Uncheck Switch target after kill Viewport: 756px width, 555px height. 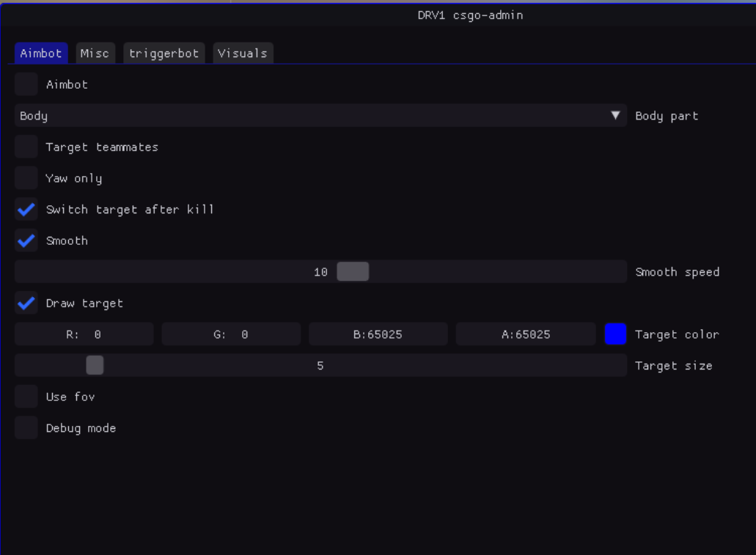point(26,209)
